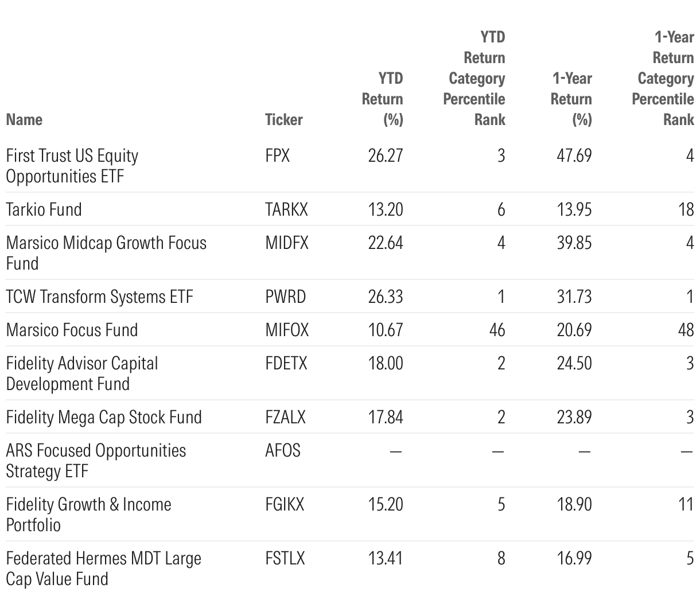Click the FSTLX ticker symbol
Viewport: 700px width, 600px height.
pyautogui.click(x=285, y=558)
